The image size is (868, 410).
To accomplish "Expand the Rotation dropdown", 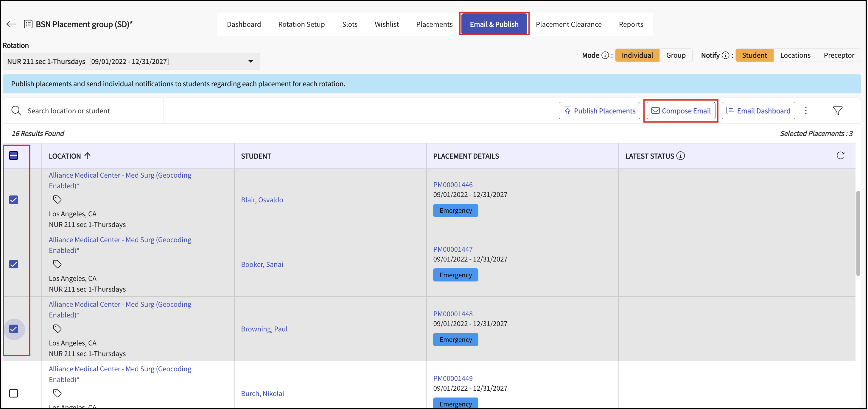I will click(250, 62).
